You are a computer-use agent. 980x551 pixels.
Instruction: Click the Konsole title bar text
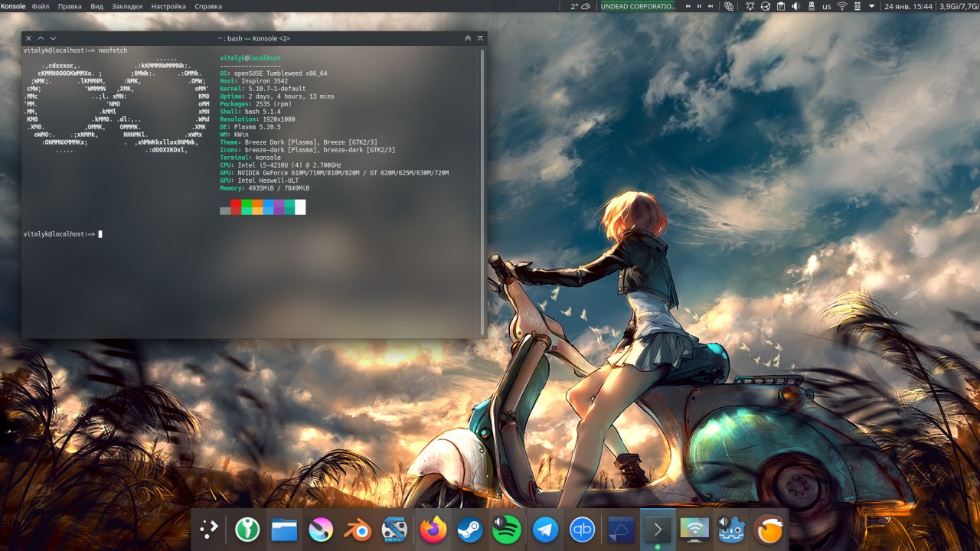point(253,38)
